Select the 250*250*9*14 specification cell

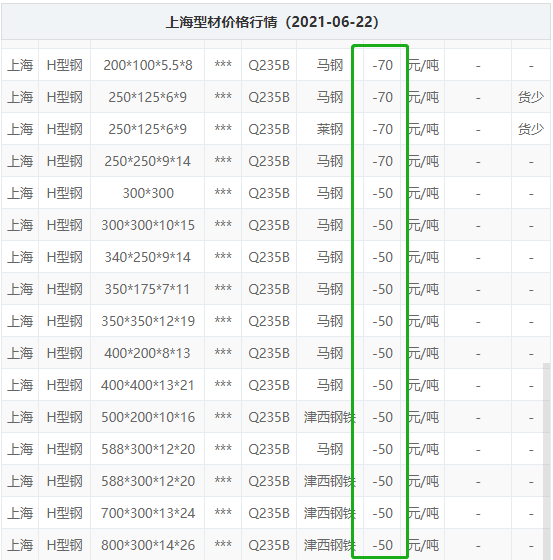click(148, 161)
